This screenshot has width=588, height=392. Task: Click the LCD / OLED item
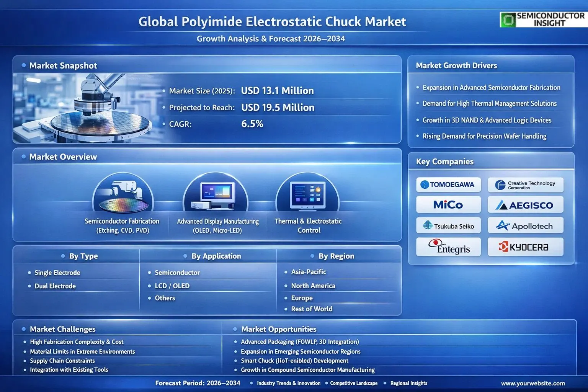click(172, 286)
